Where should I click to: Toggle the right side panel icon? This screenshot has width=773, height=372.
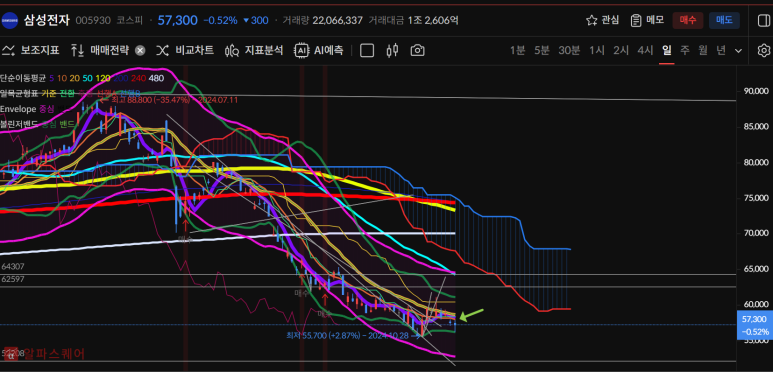763,20
